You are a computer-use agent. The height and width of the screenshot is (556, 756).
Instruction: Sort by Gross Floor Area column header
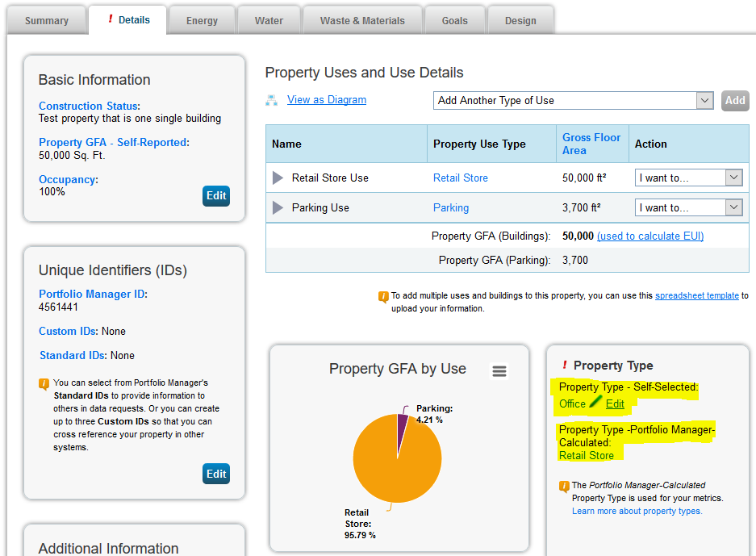click(x=591, y=144)
